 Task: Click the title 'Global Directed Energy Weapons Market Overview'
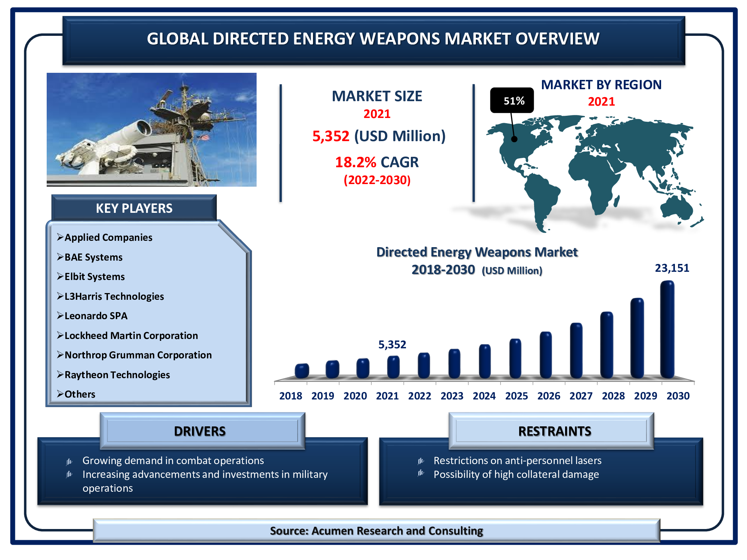pos(373,39)
